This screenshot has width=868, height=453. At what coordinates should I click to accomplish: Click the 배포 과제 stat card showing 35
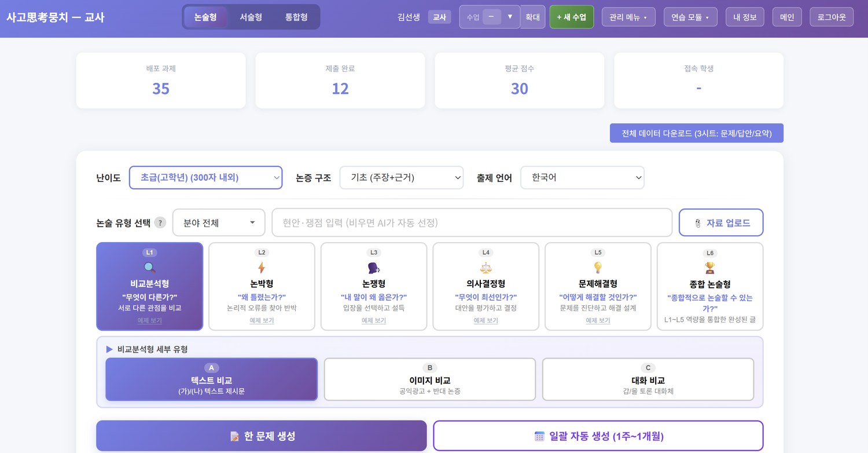161,81
